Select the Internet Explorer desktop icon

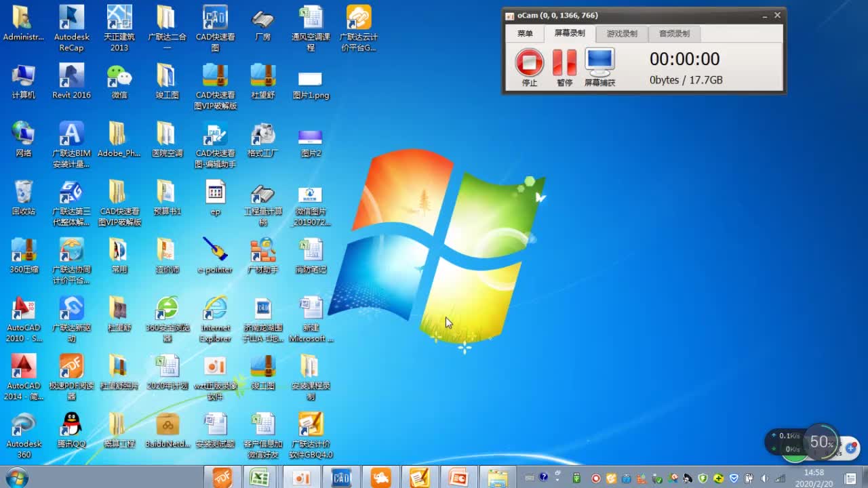pyautogui.click(x=215, y=319)
